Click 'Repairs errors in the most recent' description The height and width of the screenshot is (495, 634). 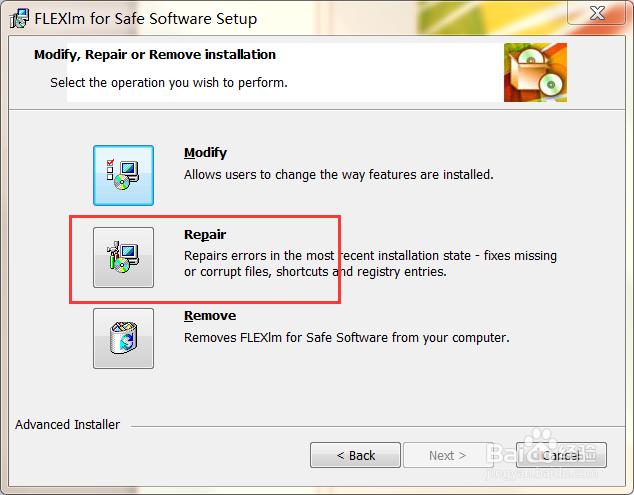coord(370,256)
